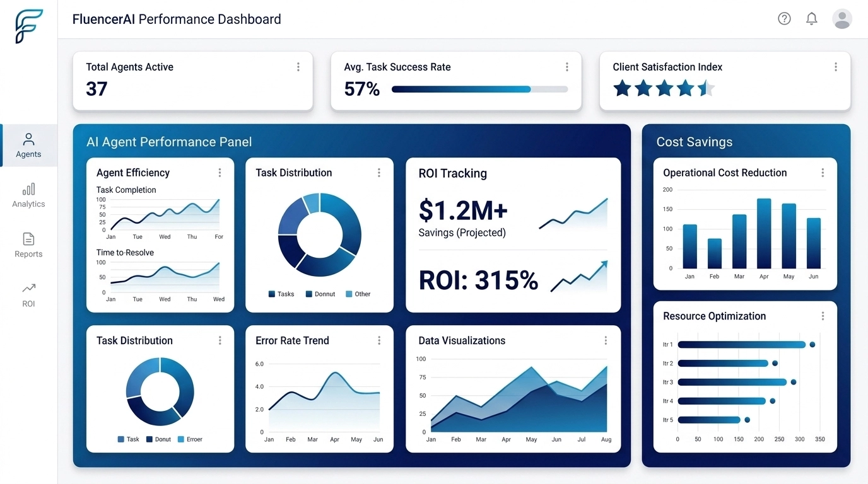
Task: Open the Resource Optimization card menu
Action: pyautogui.click(x=823, y=316)
